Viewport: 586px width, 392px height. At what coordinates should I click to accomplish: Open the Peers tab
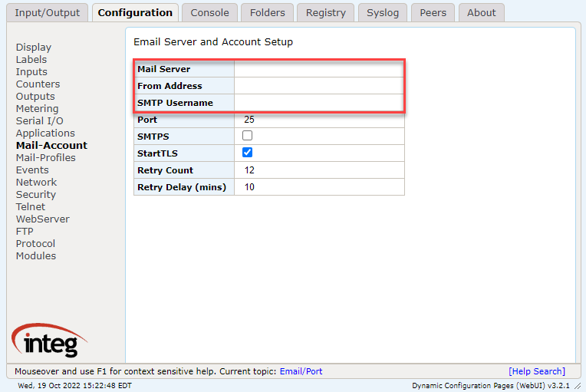coord(433,12)
